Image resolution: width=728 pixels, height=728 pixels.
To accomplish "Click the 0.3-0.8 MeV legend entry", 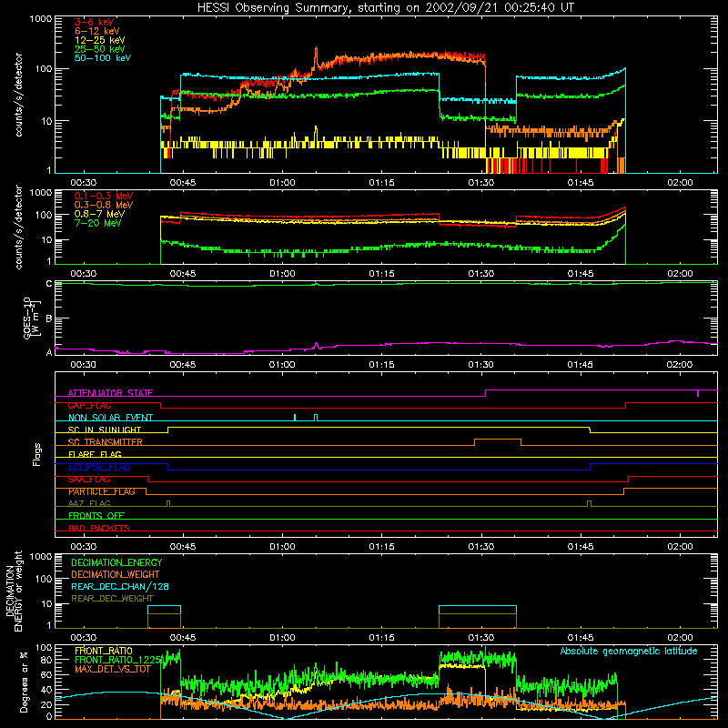I will 104,205.
